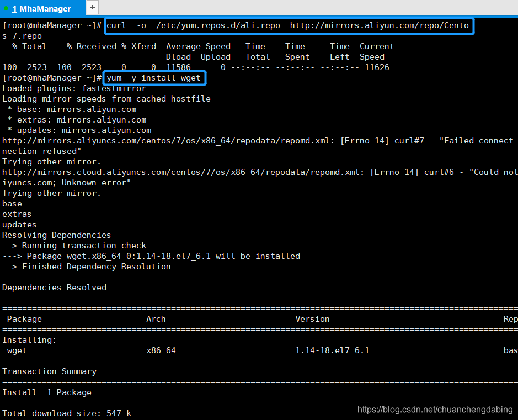Click the continuation line 's-7.repo'

22,36
